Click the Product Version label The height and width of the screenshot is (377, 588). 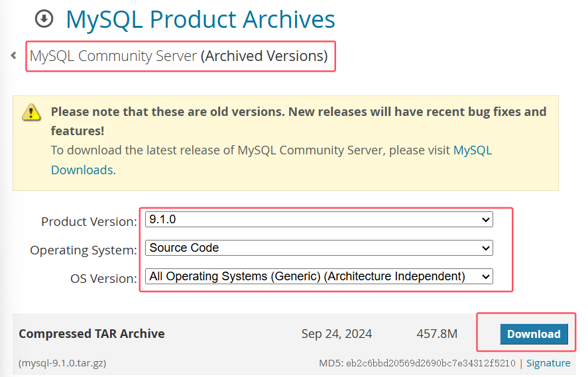(x=89, y=221)
